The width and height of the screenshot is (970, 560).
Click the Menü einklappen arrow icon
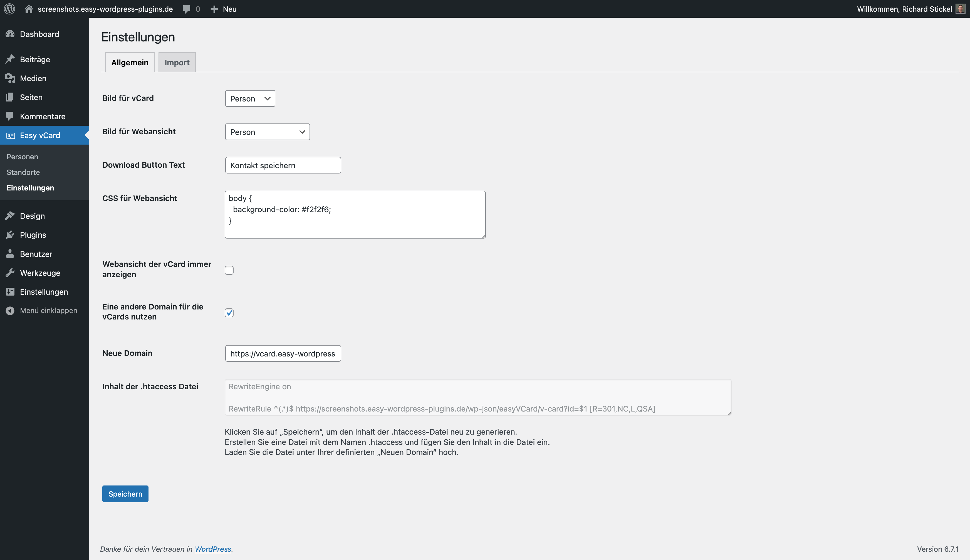point(10,310)
